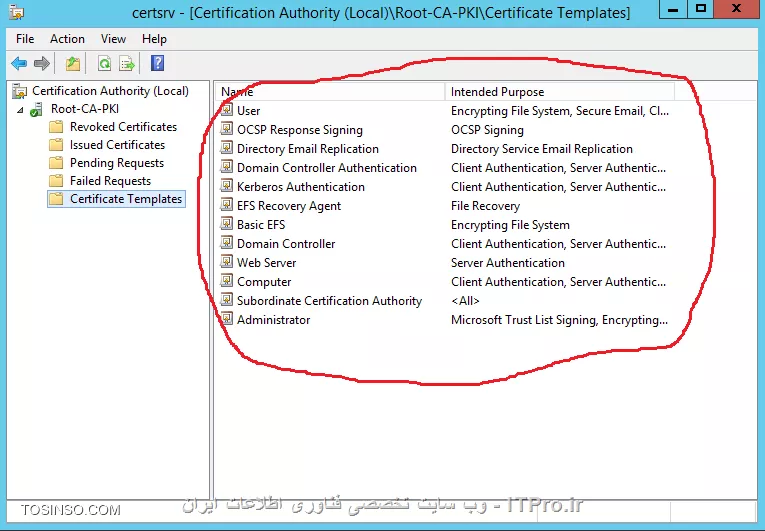The height and width of the screenshot is (531, 765).
Task: Open the View menu
Action: [x=113, y=39]
